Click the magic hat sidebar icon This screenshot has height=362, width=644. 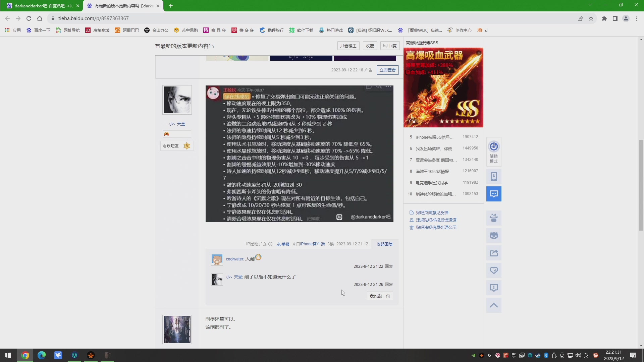coord(494,218)
